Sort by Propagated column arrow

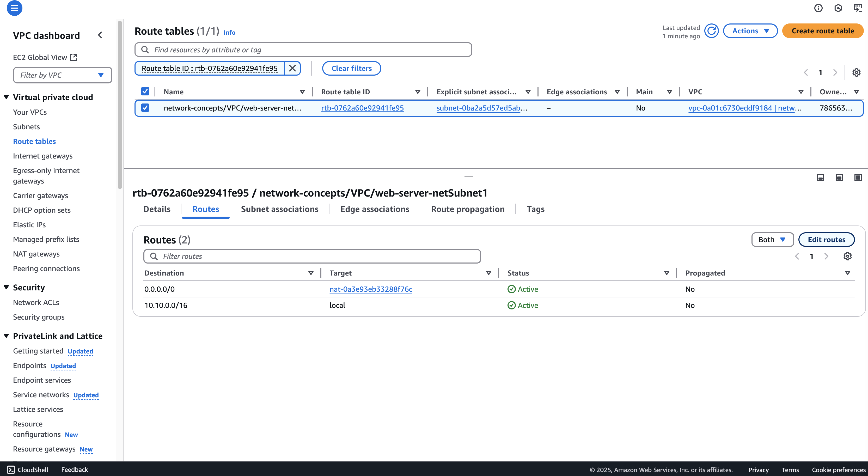(x=847, y=273)
